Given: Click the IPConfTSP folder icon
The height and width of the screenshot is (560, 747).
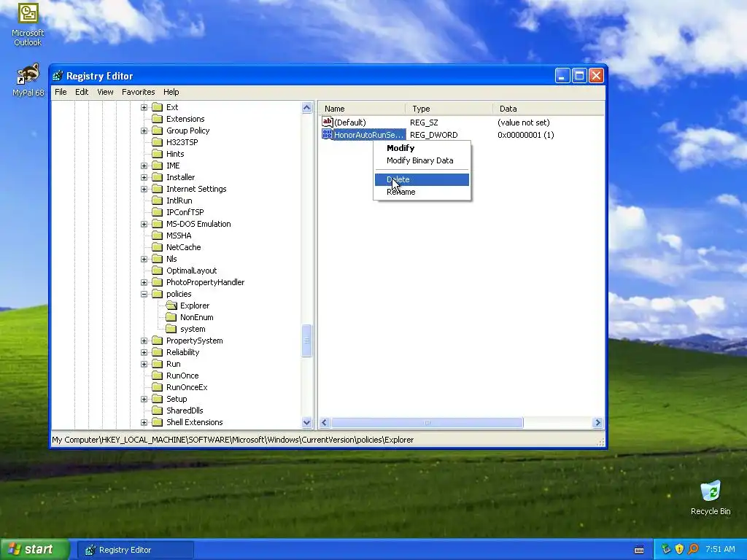Looking at the screenshot, I should [x=158, y=212].
